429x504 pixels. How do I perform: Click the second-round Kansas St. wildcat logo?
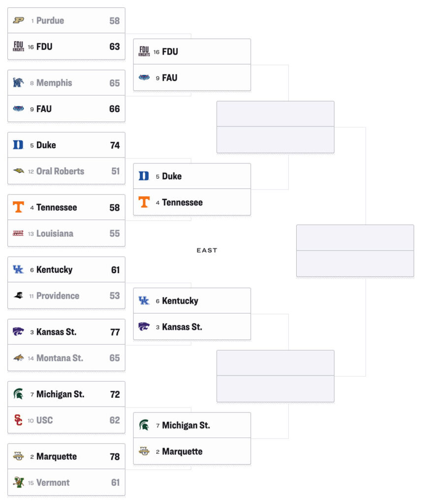pyautogui.click(x=144, y=327)
